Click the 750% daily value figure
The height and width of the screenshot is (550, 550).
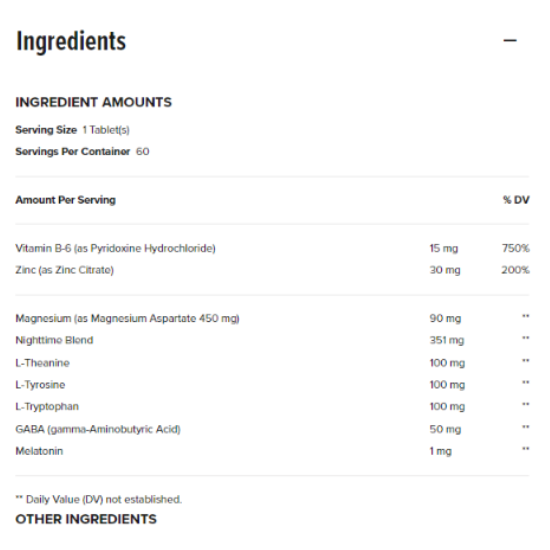click(x=516, y=248)
